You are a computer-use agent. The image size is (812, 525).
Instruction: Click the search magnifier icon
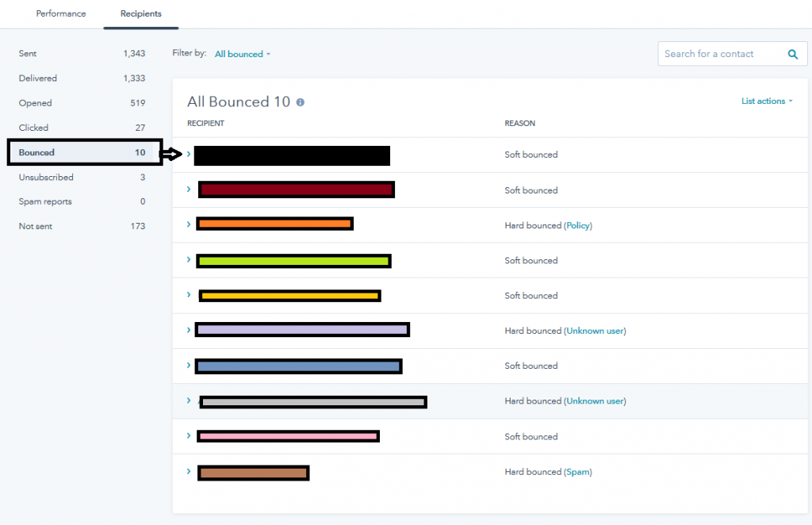click(792, 55)
